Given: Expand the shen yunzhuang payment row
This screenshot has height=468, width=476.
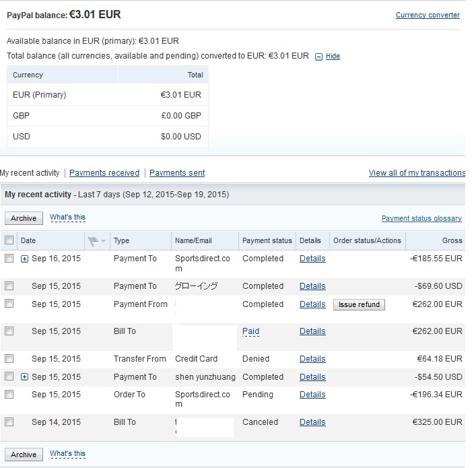Looking at the screenshot, I should pos(25,377).
